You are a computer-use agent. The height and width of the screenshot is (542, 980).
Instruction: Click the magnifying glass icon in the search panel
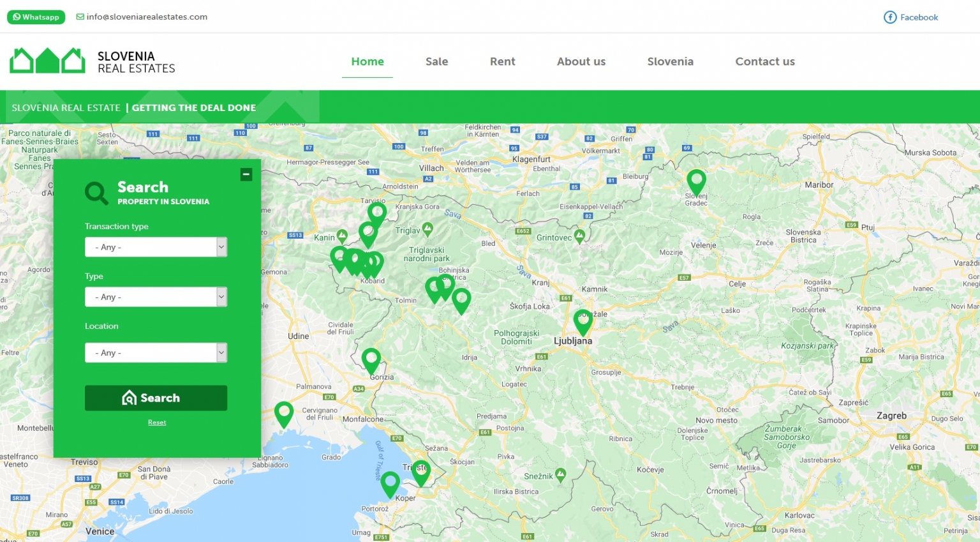point(96,193)
